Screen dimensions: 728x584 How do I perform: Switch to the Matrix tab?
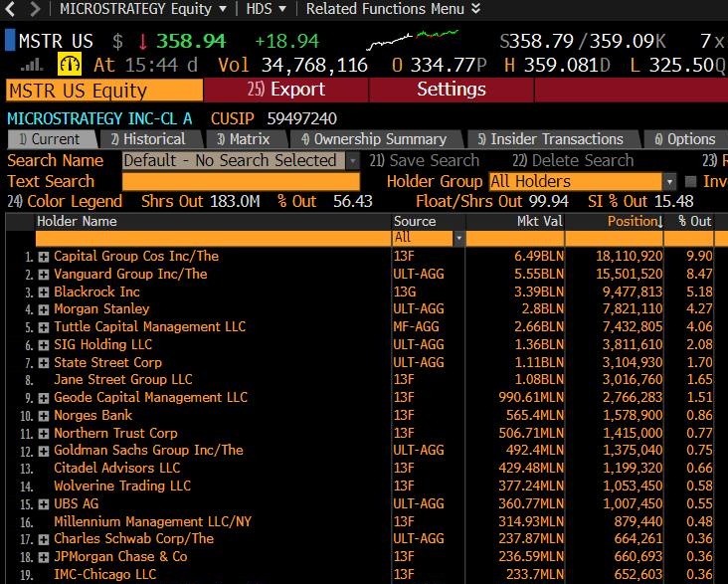pos(246,139)
